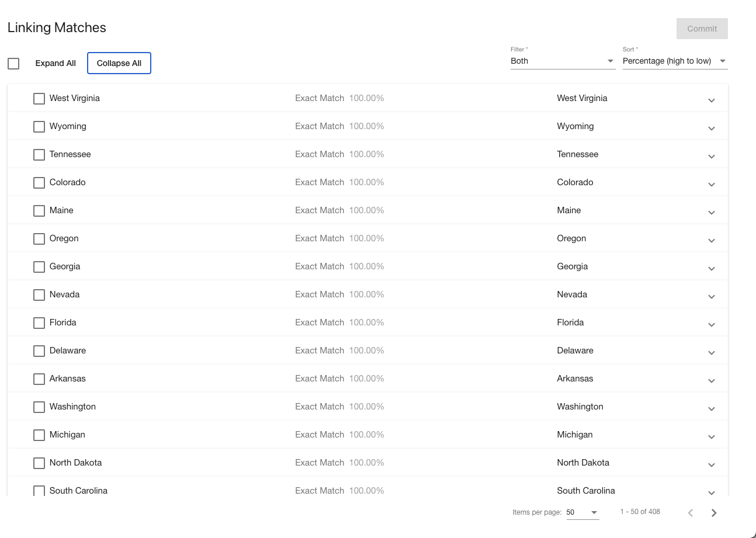756x538 pixels.
Task: Click the Commit button
Action: click(702, 29)
